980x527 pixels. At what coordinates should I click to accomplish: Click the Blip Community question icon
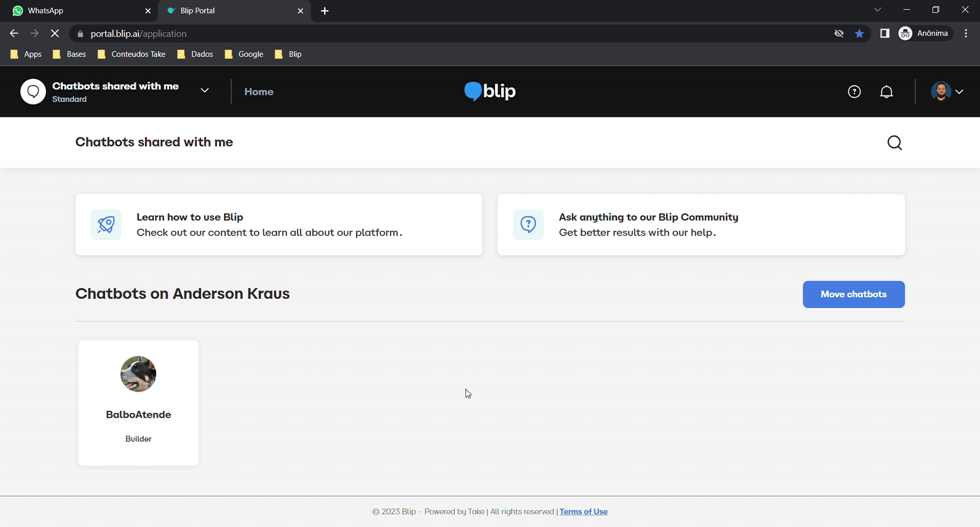pyautogui.click(x=528, y=225)
